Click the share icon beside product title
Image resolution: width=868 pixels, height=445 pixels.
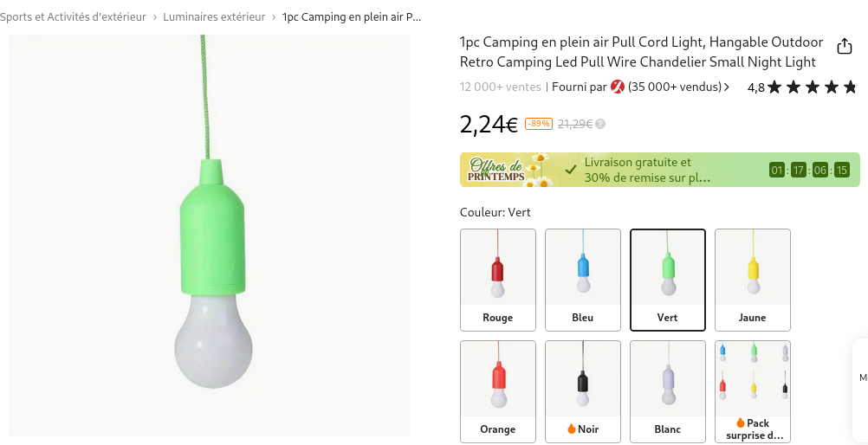pyautogui.click(x=844, y=46)
